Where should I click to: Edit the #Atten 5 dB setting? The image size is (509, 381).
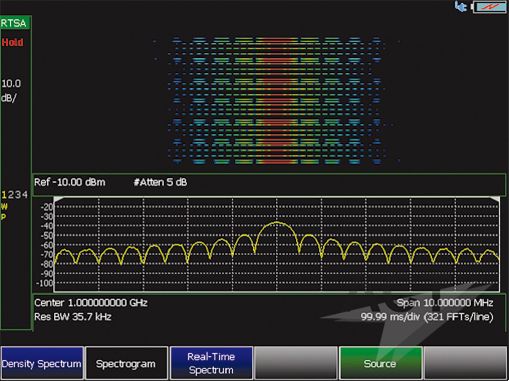click(x=160, y=182)
